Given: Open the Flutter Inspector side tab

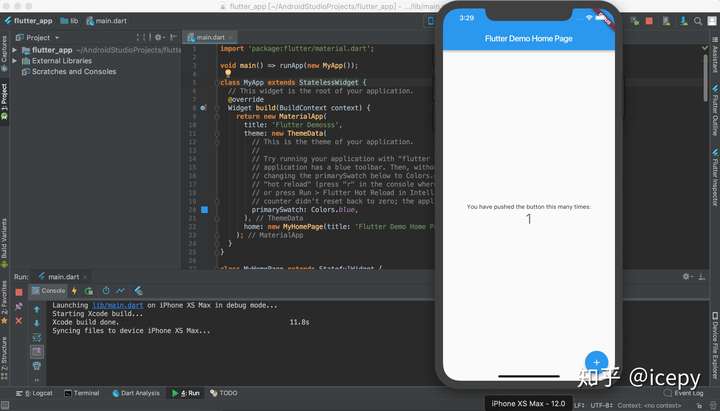Looking at the screenshot, I should click(715, 177).
